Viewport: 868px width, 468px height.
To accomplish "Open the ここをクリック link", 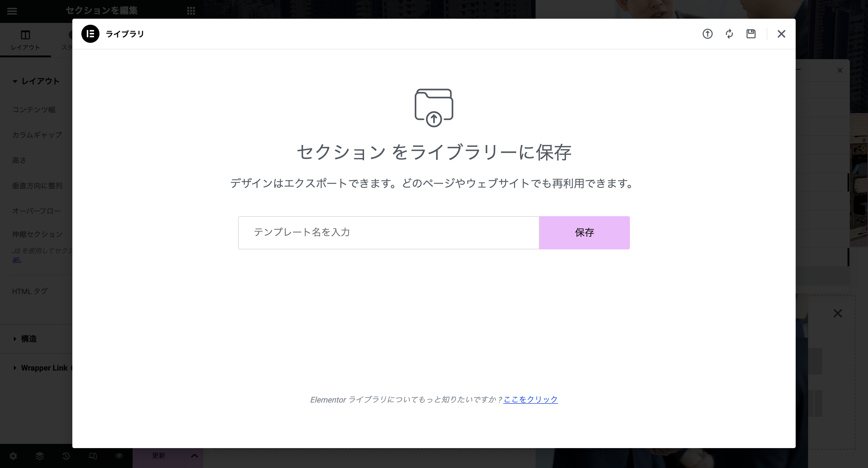I will (x=530, y=400).
